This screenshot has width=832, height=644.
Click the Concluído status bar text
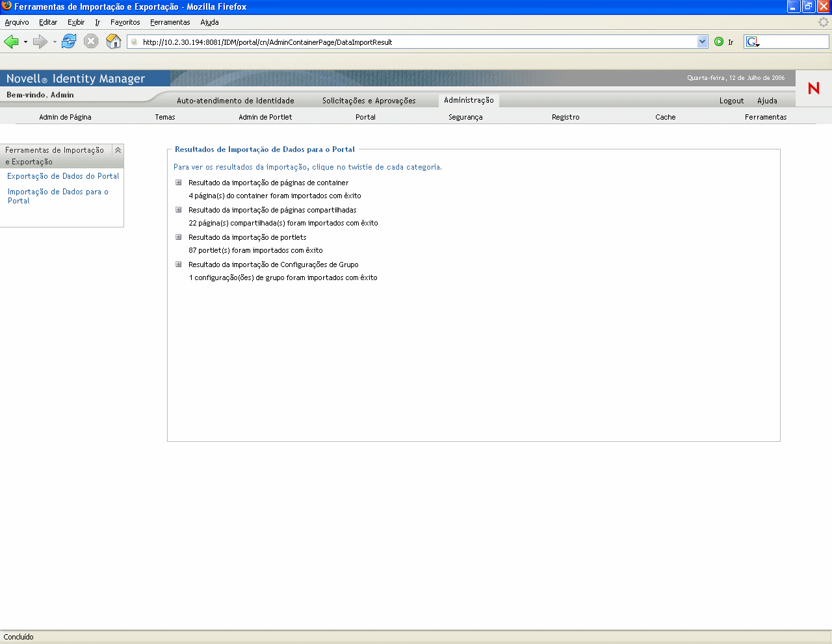18,637
